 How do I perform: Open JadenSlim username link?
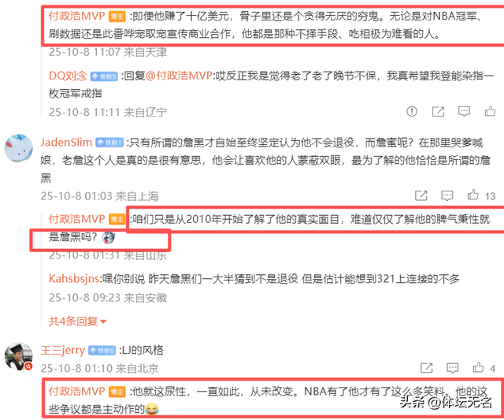point(66,142)
